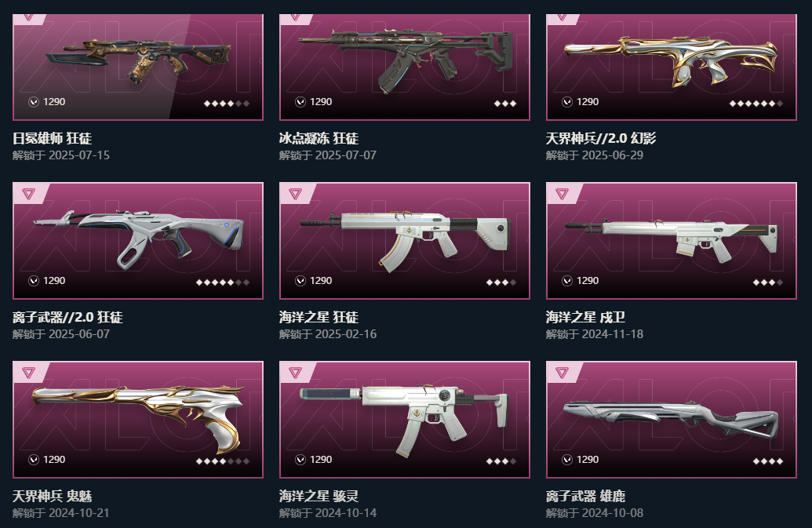Click the triangle badge on 海洋之星 狂徒 card
The height and width of the screenshot is (528, 812).
coord(295,194)
